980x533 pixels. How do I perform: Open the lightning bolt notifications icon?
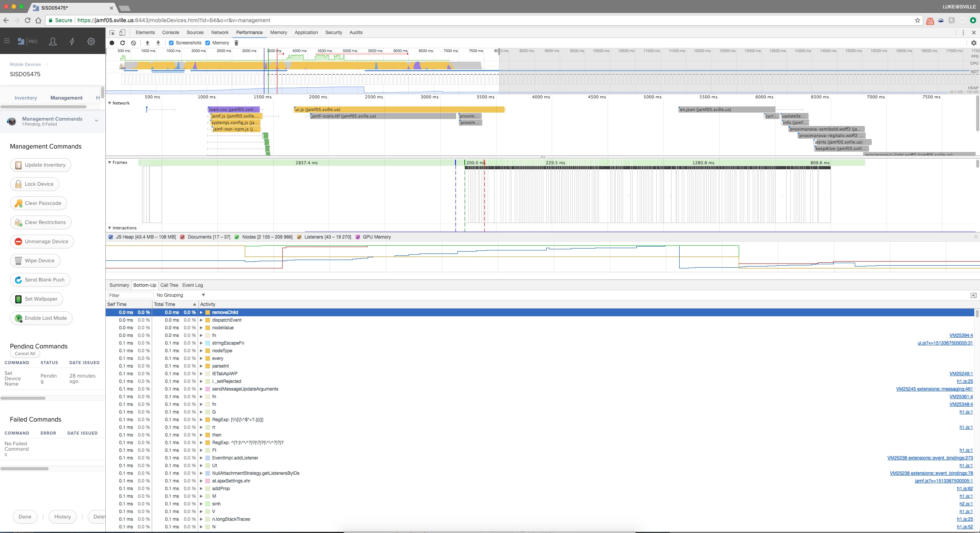(x=72, y=41)
